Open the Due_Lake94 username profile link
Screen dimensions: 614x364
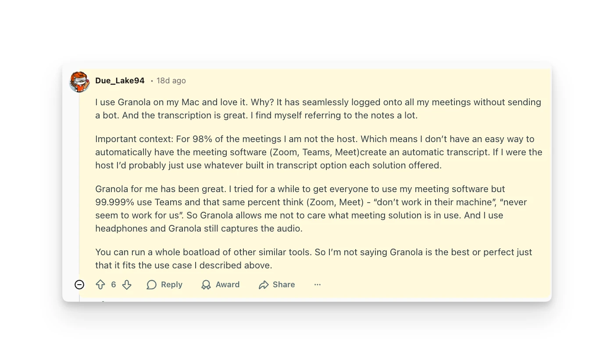coord(120,81)
